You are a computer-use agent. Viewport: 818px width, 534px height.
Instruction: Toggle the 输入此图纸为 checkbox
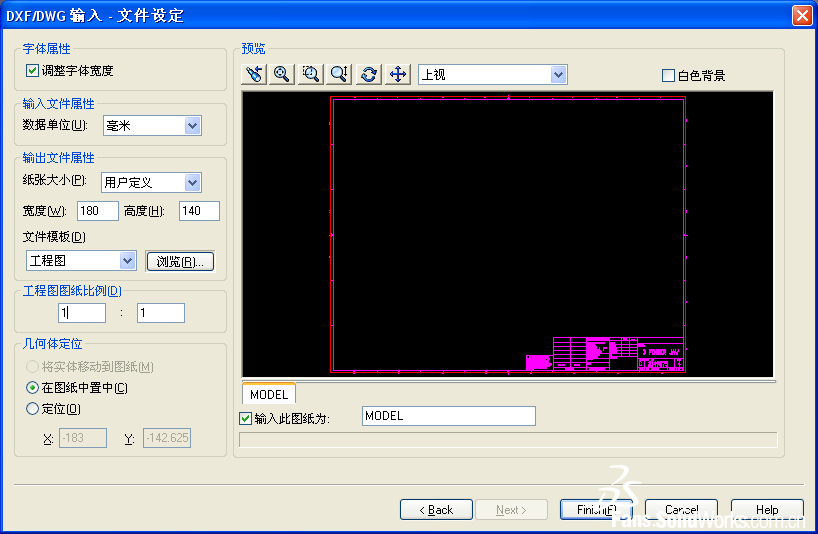pos(245,418)
